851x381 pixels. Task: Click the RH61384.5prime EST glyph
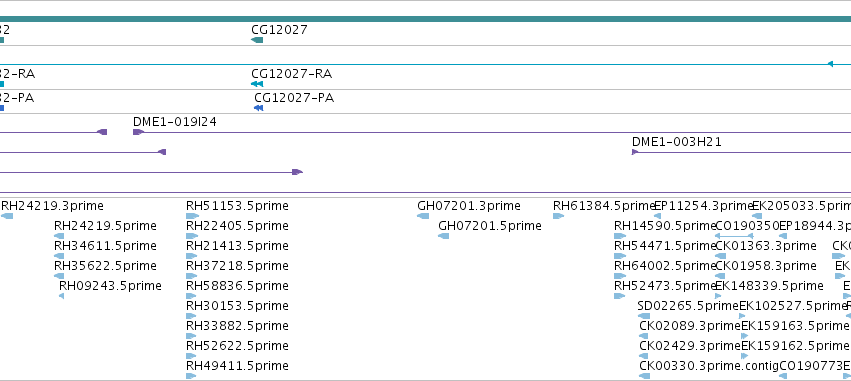coord(558,216)
